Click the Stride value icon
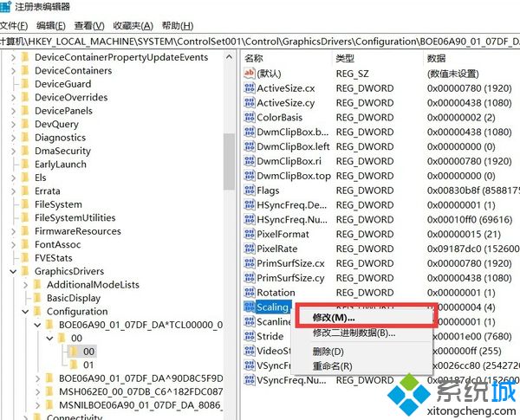This screenshot has height=420, width=520. 249,336
